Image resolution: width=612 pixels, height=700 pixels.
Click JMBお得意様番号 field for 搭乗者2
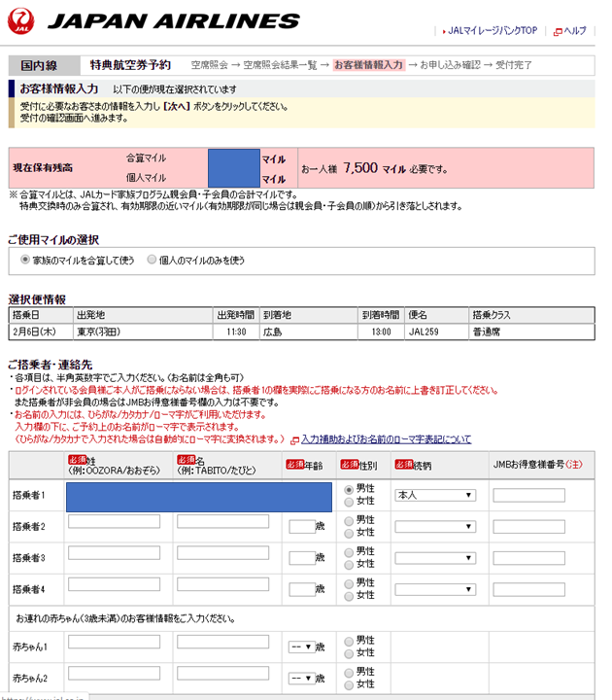click(x=529, y=527)
